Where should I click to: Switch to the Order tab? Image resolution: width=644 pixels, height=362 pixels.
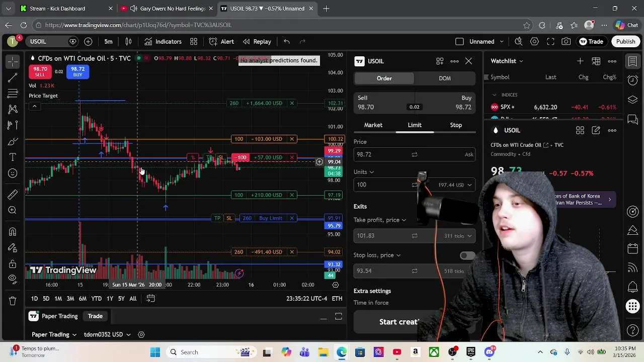(384, 78)
